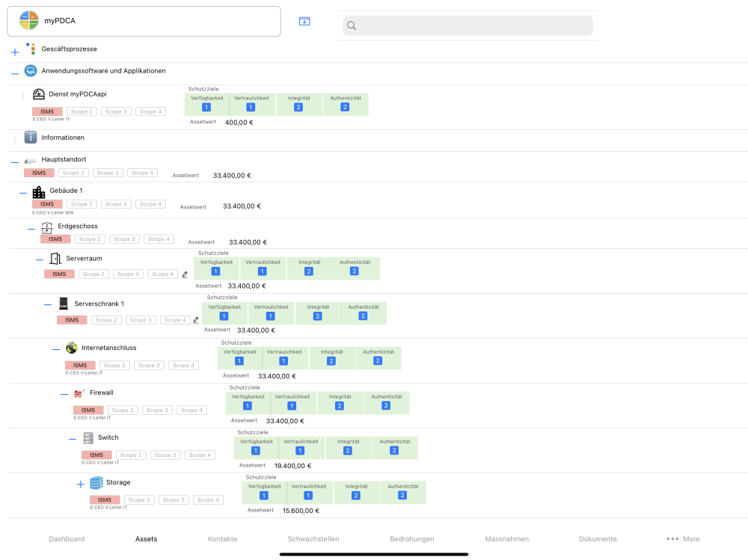Click Verfügbarkeit value 1 for Internetanschluss
The width and height of the screenshot is (748, 560).
(x=239, y=361)
